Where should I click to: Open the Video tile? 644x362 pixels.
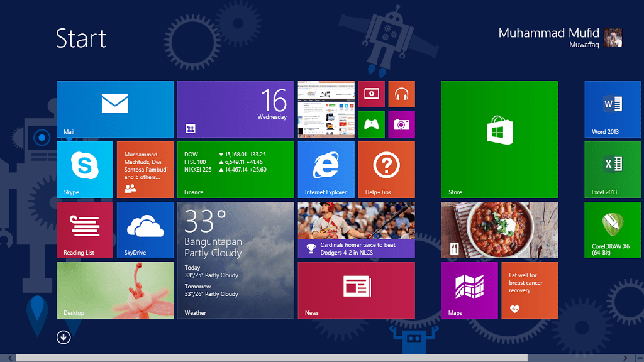pos(371,94)
